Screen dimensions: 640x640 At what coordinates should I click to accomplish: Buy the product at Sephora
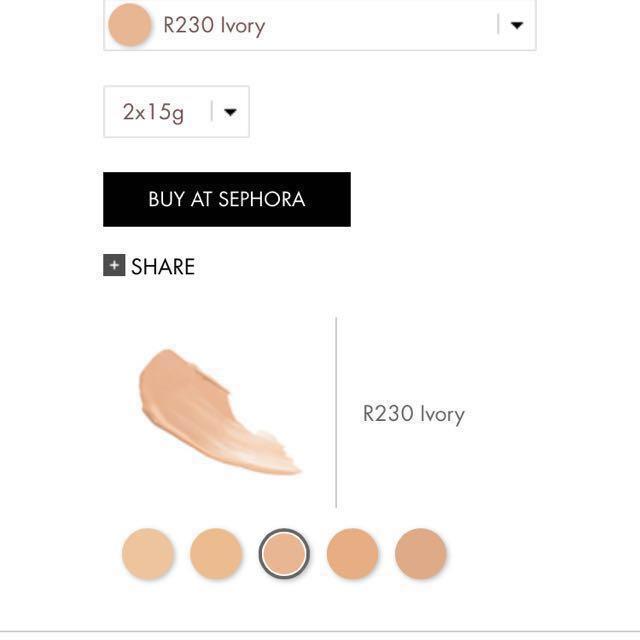click(227, 199)
